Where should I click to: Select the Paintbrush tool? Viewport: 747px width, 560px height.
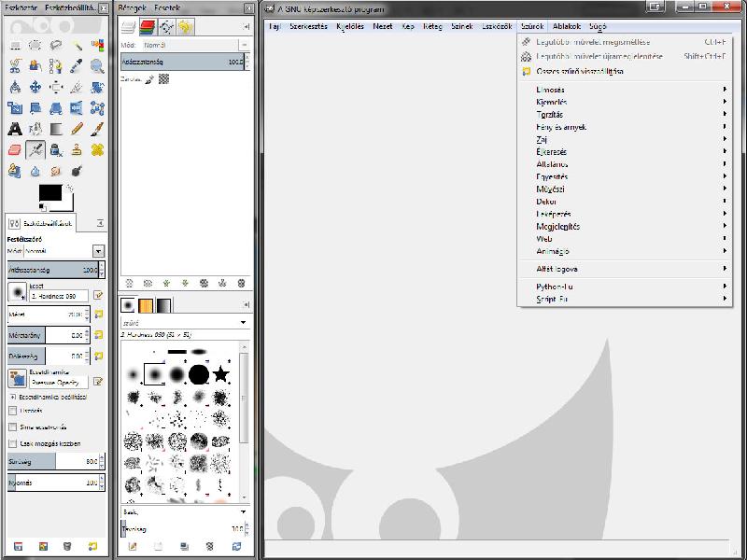(97, 129)
